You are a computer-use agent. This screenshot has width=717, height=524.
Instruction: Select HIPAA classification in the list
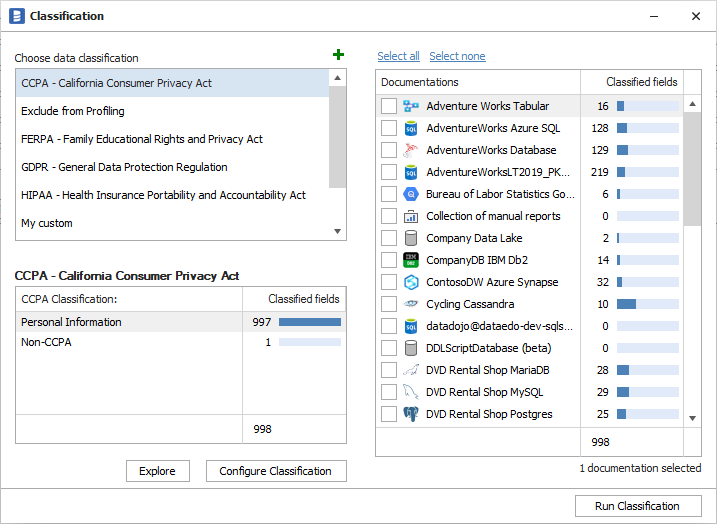[163, 195]
